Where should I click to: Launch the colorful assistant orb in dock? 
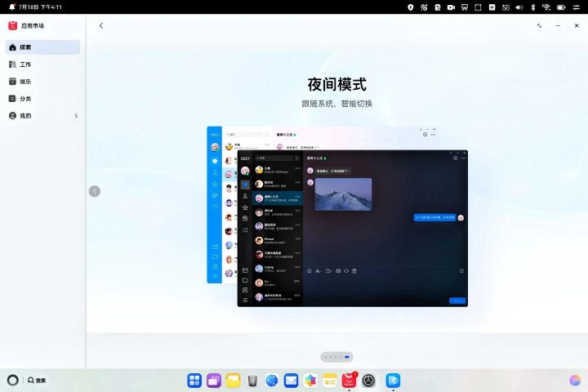(x=575, y=381)
